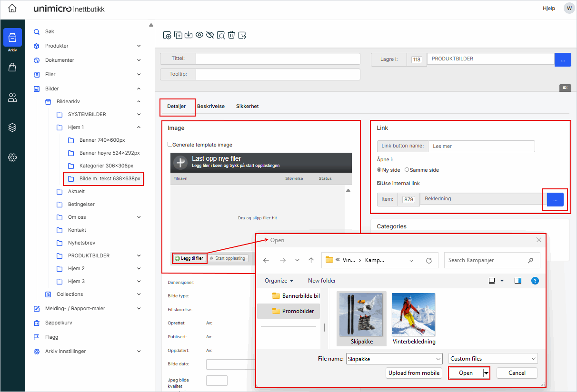Viewport: 577px width, 392px height.
Task: Click the new item icon in toolbar
Action: click(167, 35)
